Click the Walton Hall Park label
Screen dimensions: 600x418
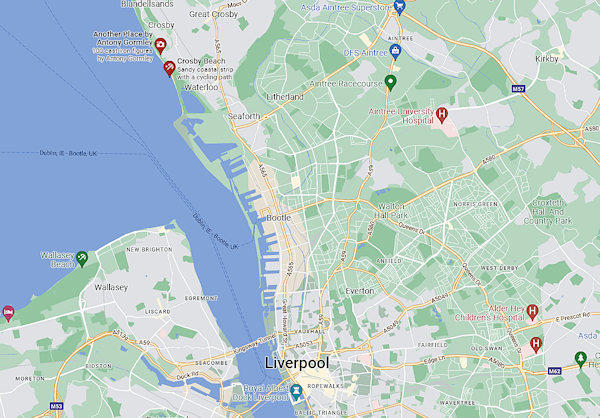pyautogui.click(x=391, y=211)
